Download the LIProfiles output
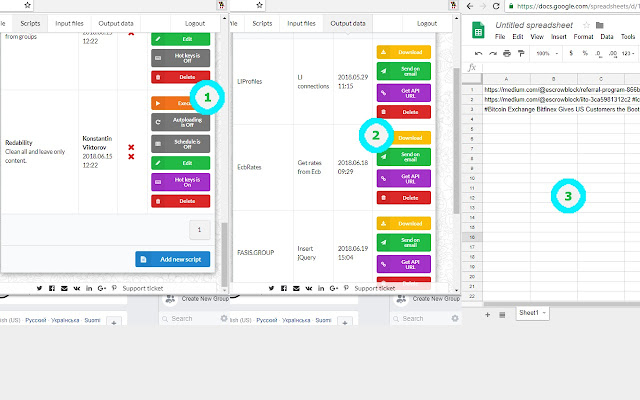This screenshot has width=640, height=400. [x=404, y=52]
